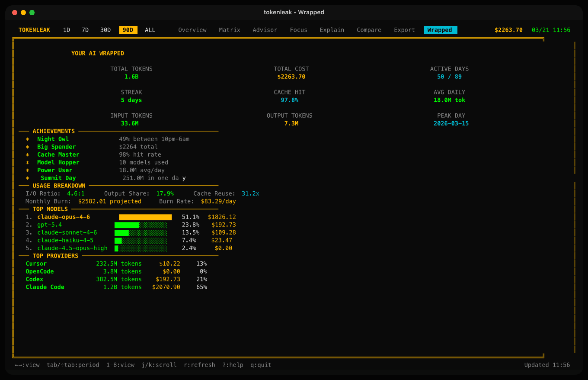Viewport: 588px width, 380px height.
Task: Click the output tokens value 7.3M
Action: (x=291, y=123)
